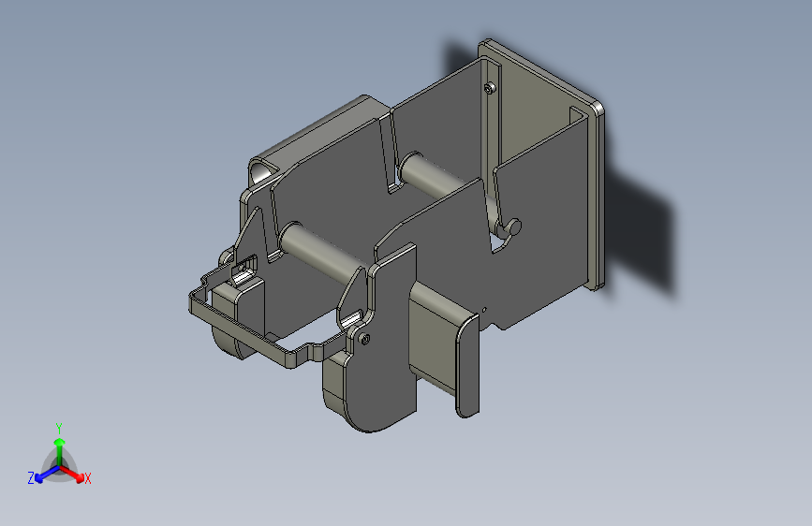Select the flat rounded paddle tab at front right
Screen dimensions: 812x526
click(x=467, y=366)
